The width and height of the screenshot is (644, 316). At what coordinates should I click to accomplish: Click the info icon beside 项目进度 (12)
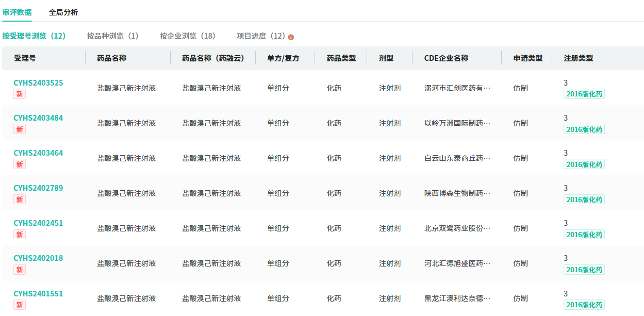[291, 37]
